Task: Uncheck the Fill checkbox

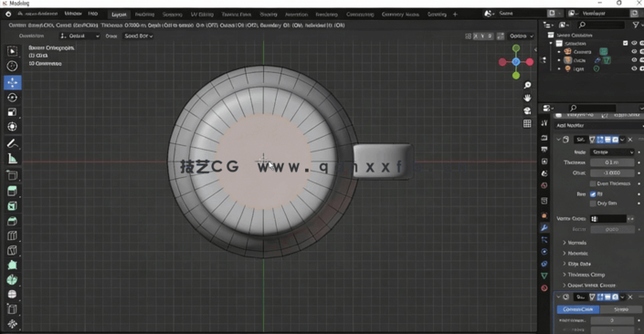Action: point(593,194)
